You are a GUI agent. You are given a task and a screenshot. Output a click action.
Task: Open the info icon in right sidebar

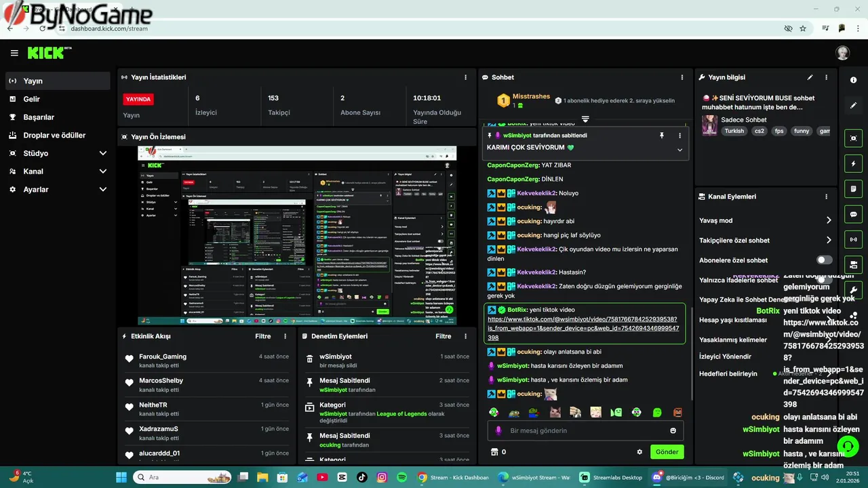[x=853, y=80]
